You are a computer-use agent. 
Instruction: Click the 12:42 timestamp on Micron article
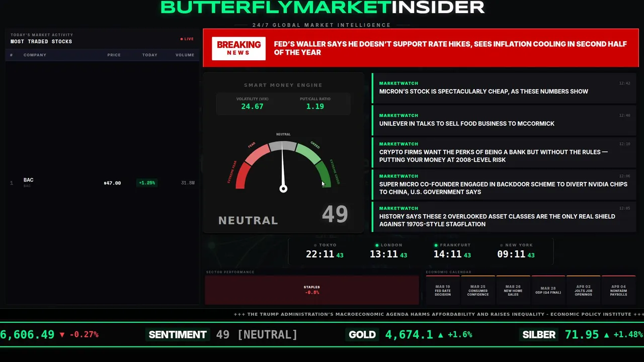tap(624, 83)
